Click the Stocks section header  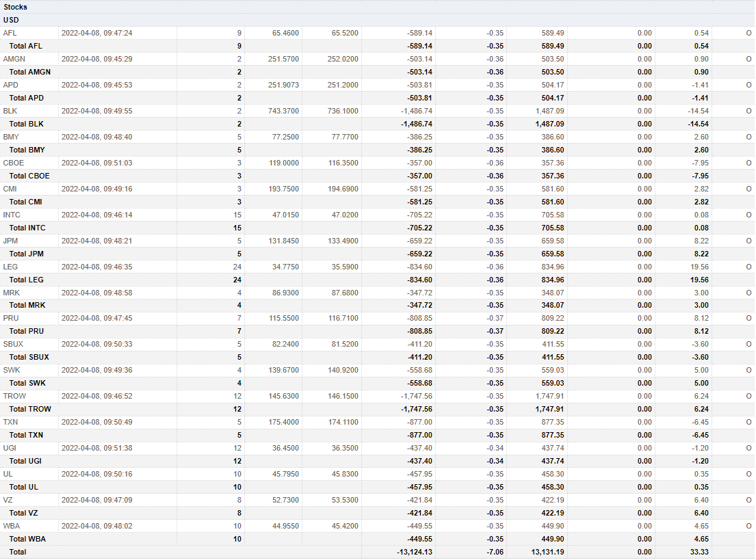[x=16, y=8]
